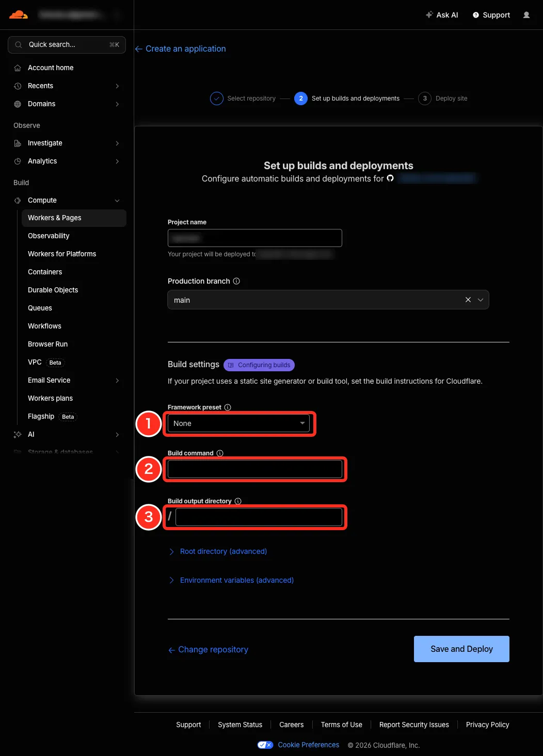
Task: Collapse the Compute section chevron
Action: coord(117,201)
